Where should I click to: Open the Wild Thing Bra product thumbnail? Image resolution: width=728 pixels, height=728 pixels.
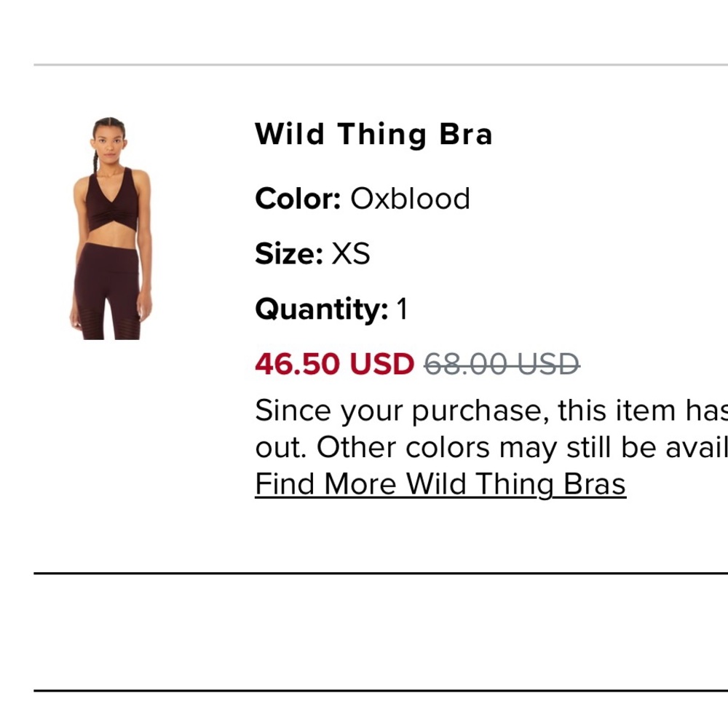(111, 228)
